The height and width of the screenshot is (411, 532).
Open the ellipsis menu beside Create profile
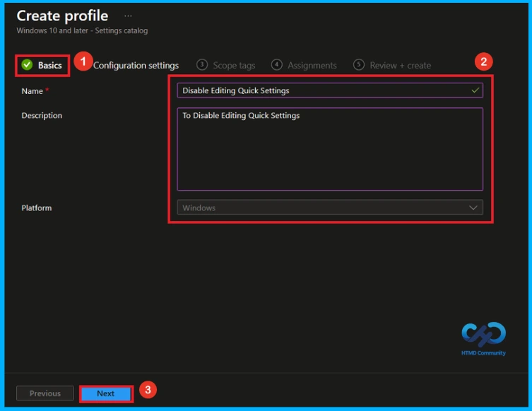(128, 16)
